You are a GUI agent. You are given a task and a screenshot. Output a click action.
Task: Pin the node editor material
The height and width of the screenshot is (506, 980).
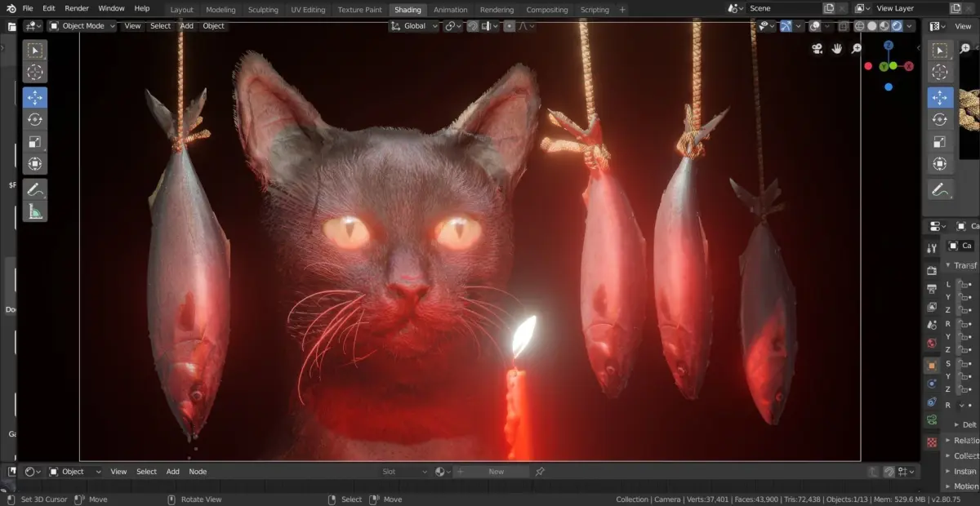pyautogui.click(x=540, y=472)
